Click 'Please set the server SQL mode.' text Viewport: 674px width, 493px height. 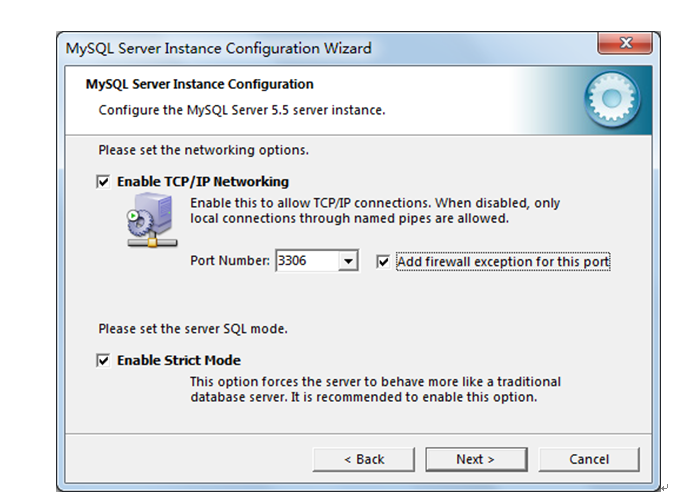pos(193,329)
